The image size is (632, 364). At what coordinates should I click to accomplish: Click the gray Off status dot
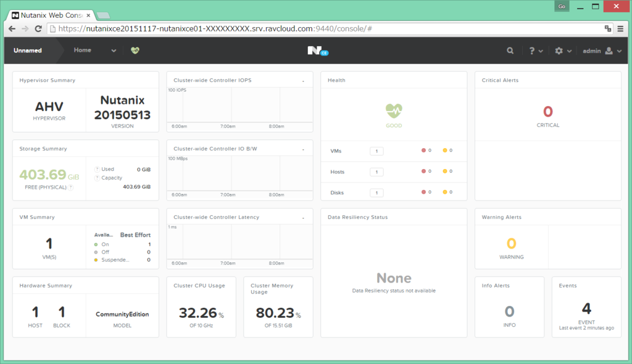pos(96,252)
